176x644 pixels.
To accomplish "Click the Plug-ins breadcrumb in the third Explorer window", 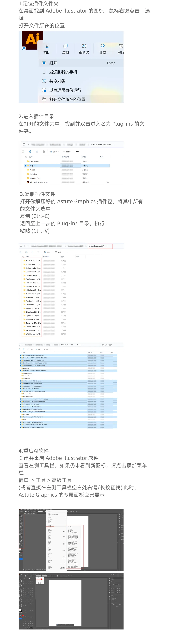I will click(79, 345).
